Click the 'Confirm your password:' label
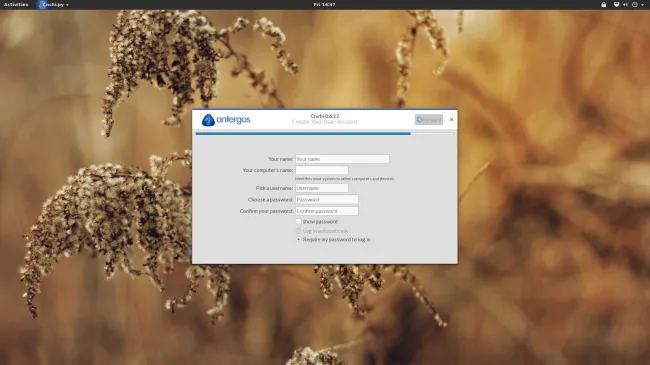 click(266, 211)
